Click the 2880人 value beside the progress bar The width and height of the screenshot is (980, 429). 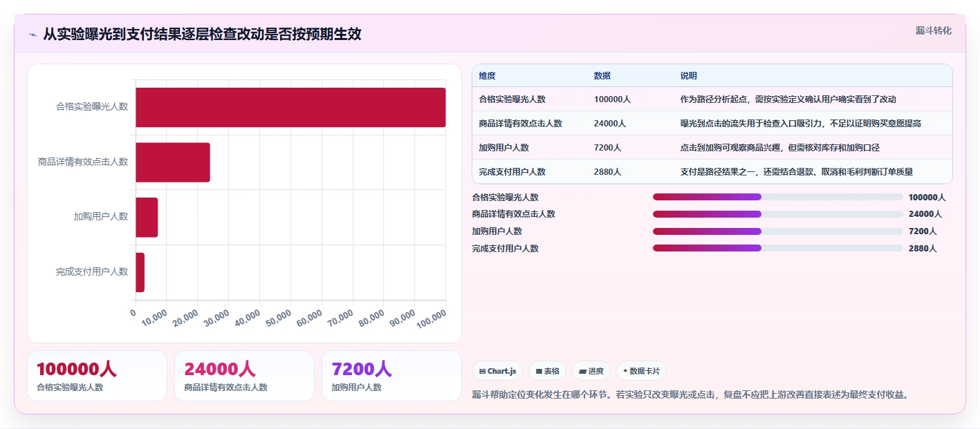(x=923, y=249)
